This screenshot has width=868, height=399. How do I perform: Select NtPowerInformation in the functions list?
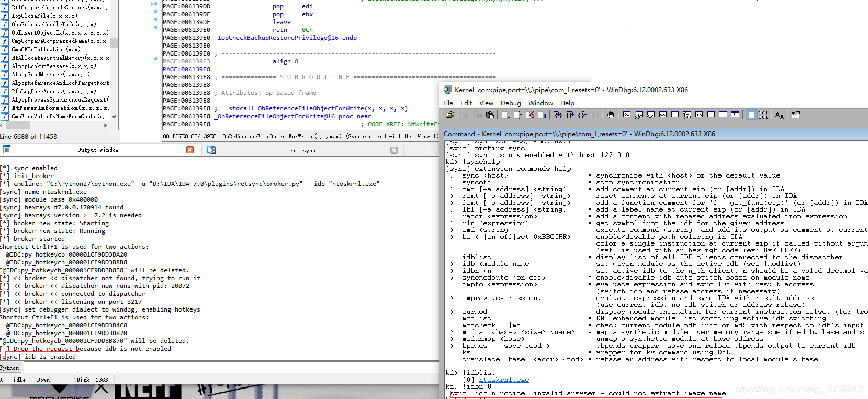pos(60,108)
